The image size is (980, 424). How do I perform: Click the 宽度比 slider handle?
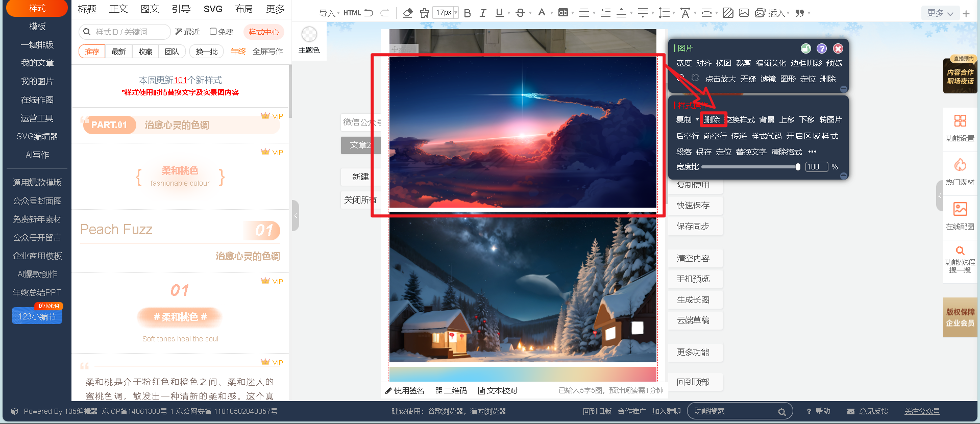798,167
